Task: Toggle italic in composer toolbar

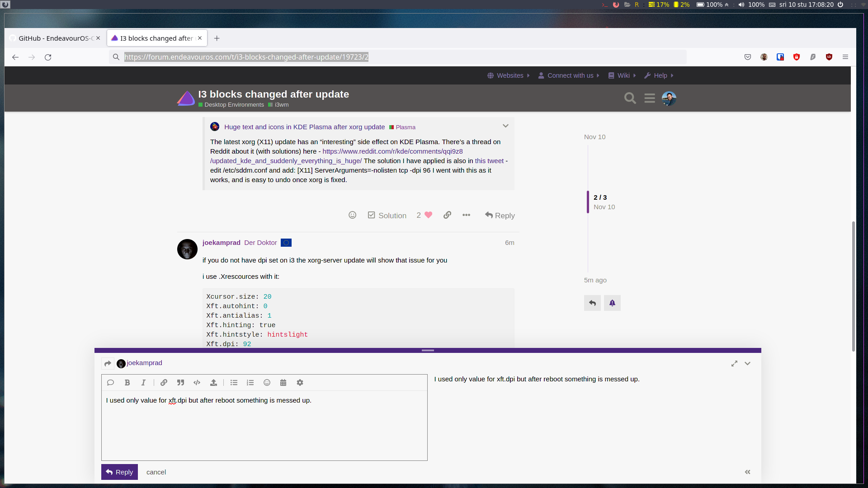Action: (143, 383)
